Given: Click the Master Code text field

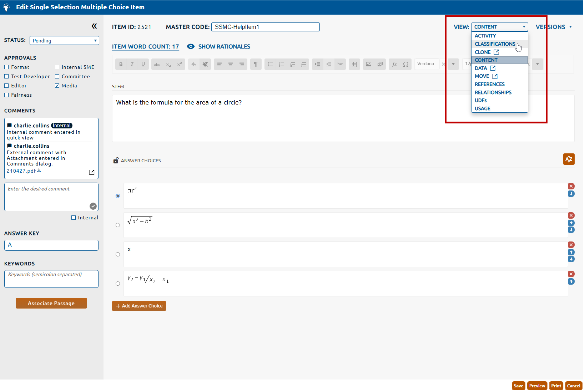Looking at the screenshot, I should (265, 27).
